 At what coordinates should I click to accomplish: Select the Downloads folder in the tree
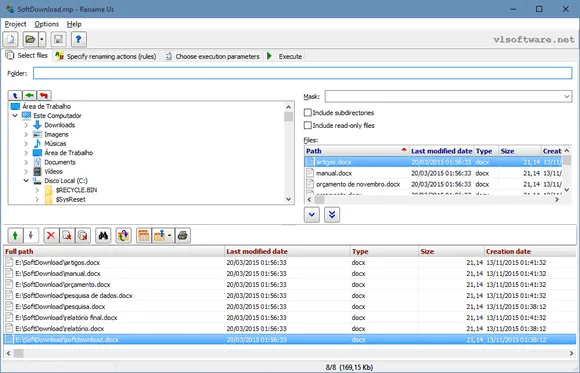(x=60, y=125)
